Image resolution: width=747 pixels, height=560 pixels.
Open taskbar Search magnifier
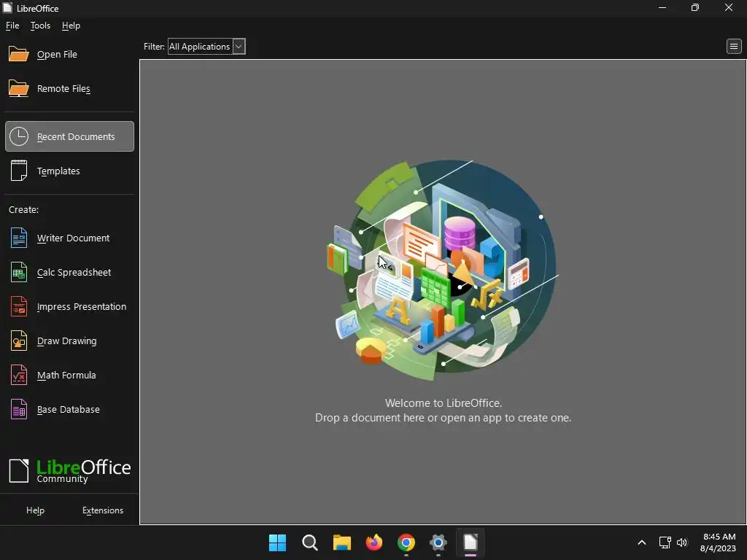click(309, 542)
